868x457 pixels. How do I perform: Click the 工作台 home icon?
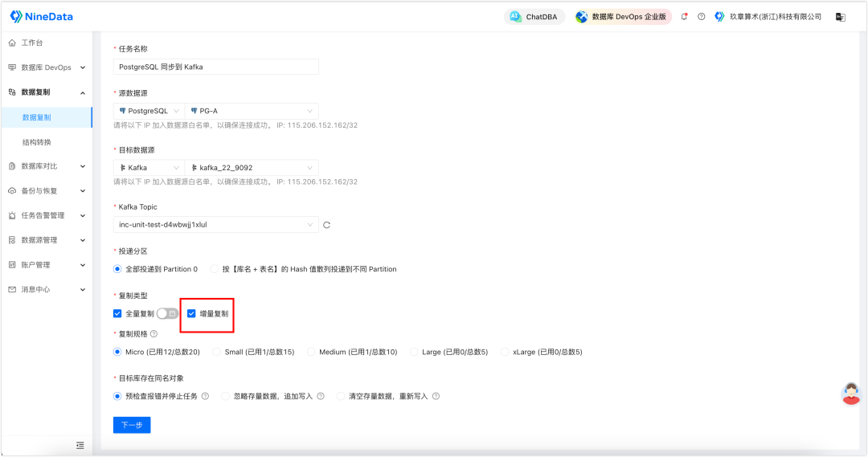coord(12,43)
